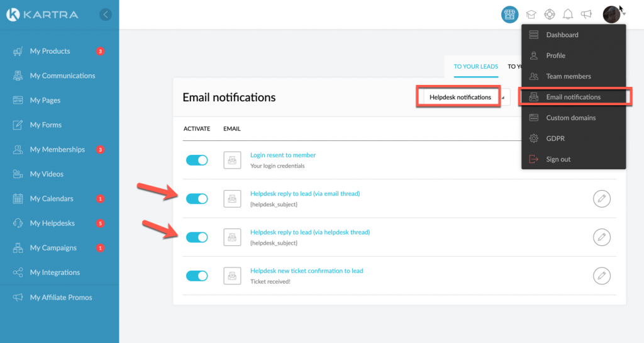644x343 pixels.
Task: Open Helpdesk reply to lead (via helpdesk thread)
Action: [x=310, y=232]
